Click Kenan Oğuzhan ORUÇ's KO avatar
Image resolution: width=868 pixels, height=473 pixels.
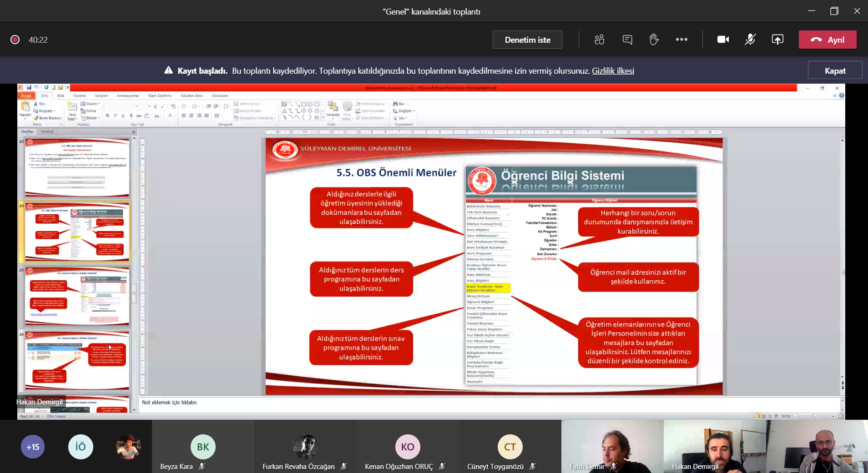pyautogui.click(x=407, y=447)
